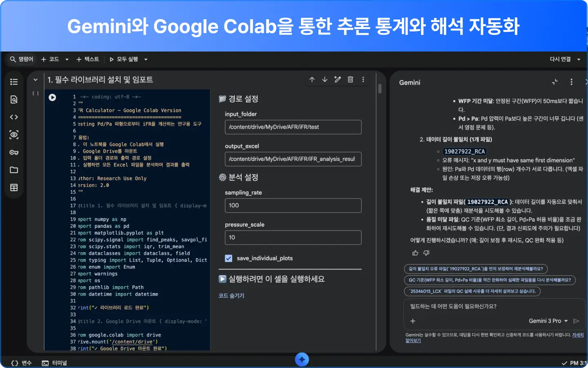This screenshot has height=368, width=588.
Task: Click the section title 1. 필수 라이브러리 설치 및 임포트
Action: 100,80
